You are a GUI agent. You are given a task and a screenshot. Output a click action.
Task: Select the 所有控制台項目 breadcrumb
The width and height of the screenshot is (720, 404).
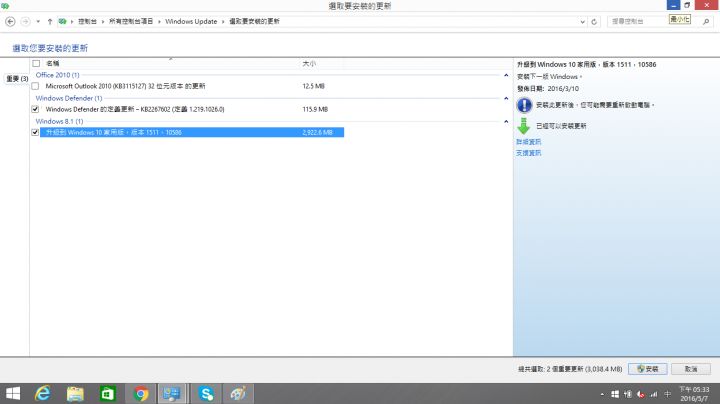[x=131, y=22]
